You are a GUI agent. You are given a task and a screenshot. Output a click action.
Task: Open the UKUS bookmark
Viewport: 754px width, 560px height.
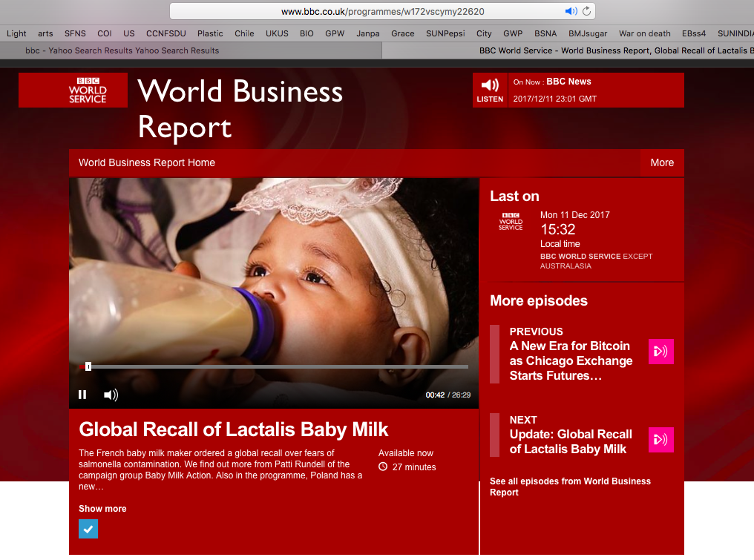(277, 33)
